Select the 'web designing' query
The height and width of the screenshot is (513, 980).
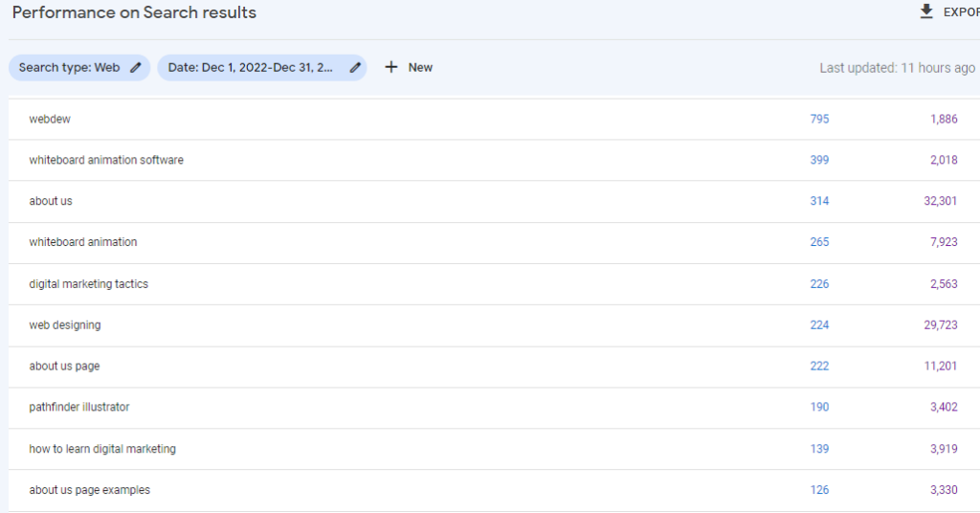pyautogui.click(x=65, y=325)
